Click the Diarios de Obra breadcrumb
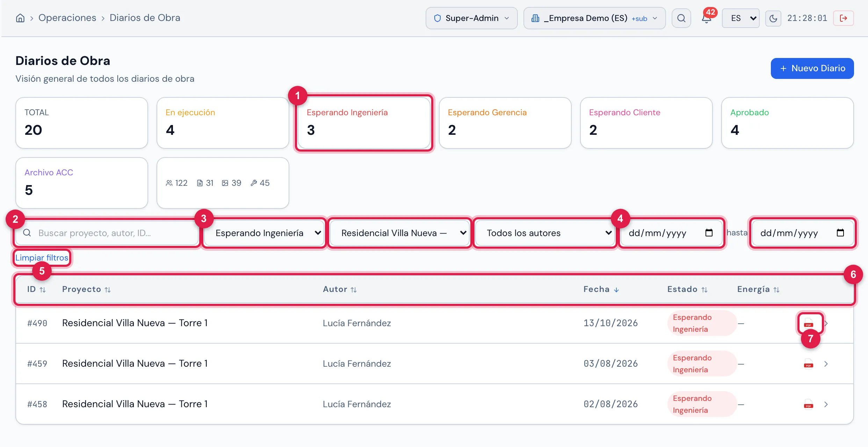 pos(145,18)
